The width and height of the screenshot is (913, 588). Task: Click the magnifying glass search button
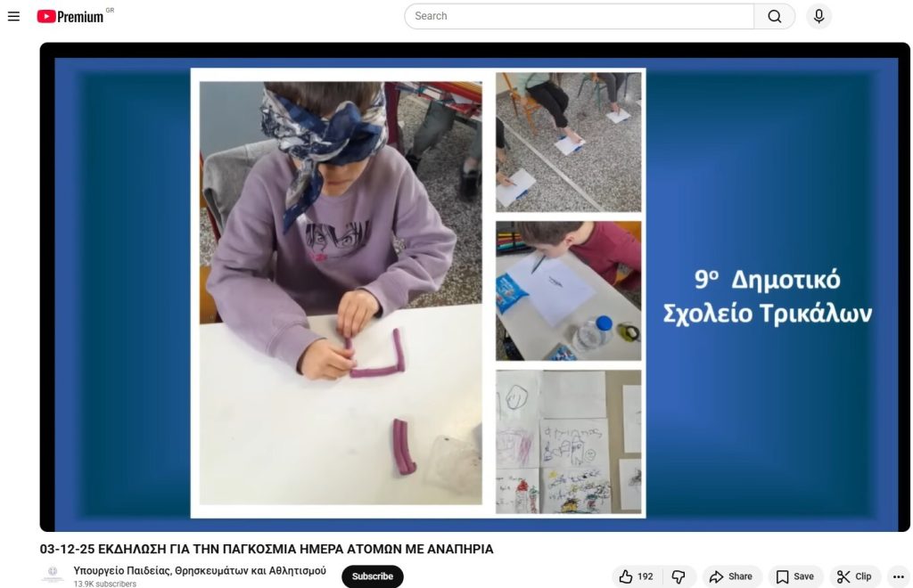click(774, 16)
